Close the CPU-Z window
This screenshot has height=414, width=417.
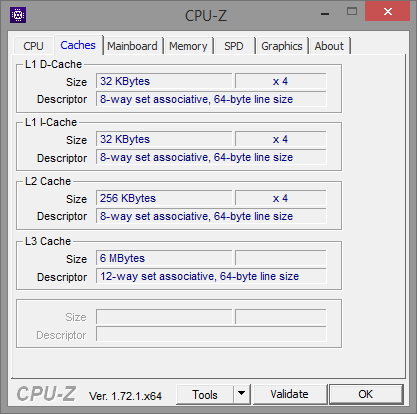pos(388,11)
